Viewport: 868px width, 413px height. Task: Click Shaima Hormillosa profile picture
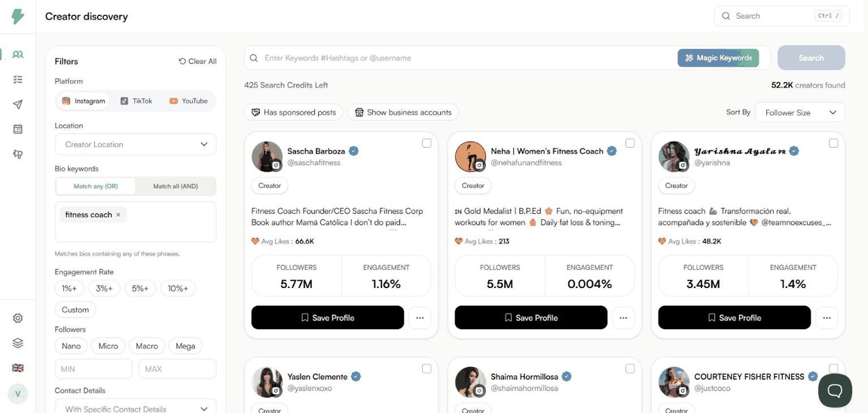(470, 382)
